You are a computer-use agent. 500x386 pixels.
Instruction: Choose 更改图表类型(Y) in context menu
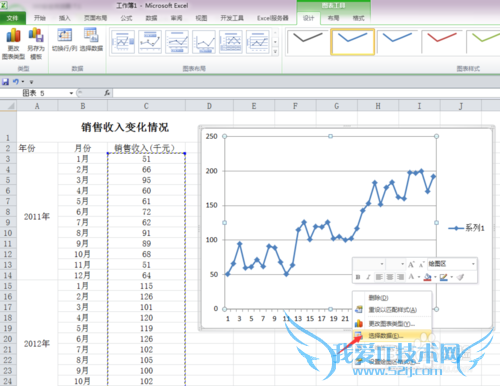pos(392,324)
